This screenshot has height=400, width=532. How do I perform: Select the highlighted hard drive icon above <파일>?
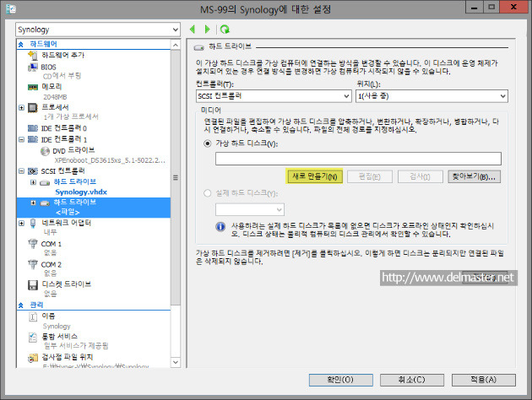coord(45,203)
